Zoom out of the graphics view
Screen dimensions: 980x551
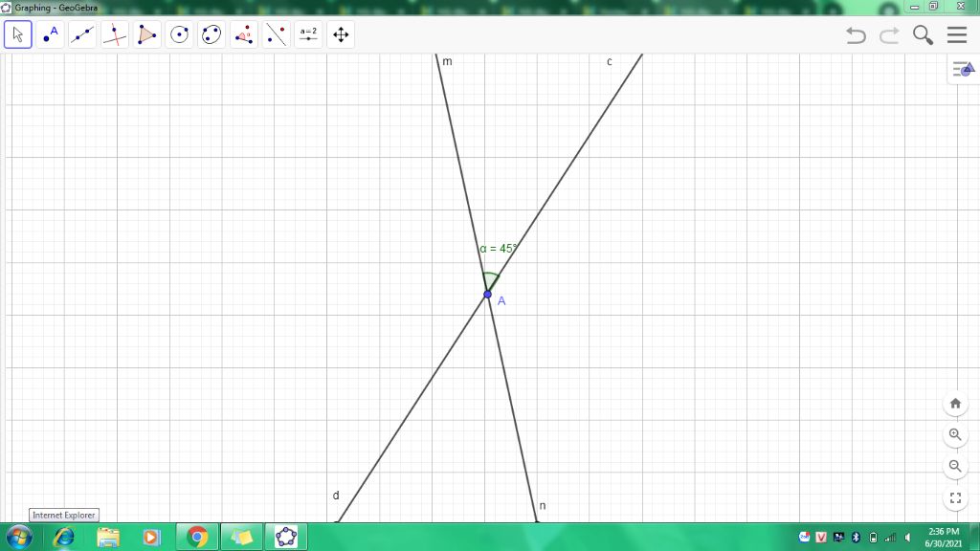(955, 466)
